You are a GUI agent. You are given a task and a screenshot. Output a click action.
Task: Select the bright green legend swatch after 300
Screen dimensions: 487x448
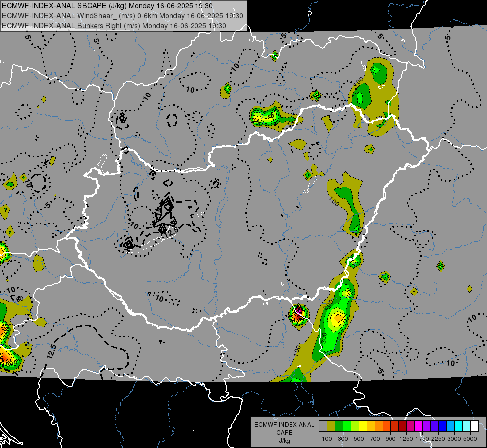pyautogui.click(x=347, y=426)
